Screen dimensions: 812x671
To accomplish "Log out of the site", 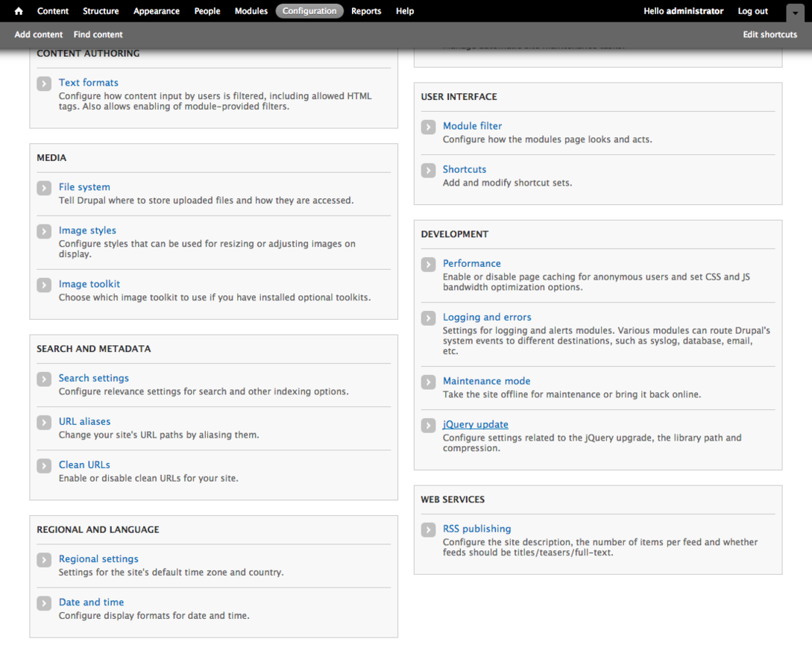I will pyautogui.click(x=753, y=11).
